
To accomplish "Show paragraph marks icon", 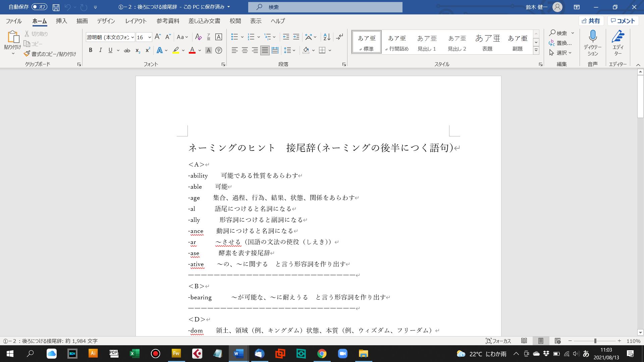I will [x=339, y=37].
